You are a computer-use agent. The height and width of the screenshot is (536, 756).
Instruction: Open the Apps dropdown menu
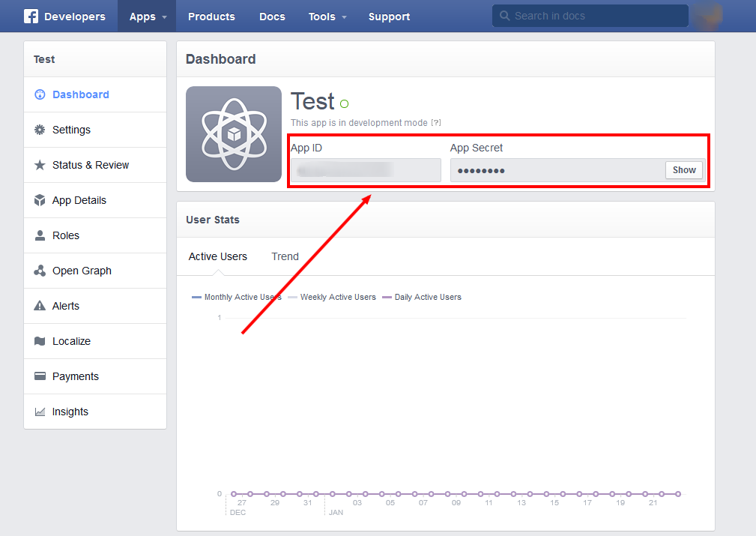tap(147, 16)
